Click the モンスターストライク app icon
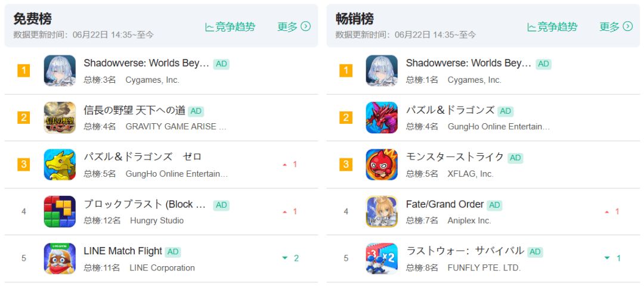 tap(382, 164)
